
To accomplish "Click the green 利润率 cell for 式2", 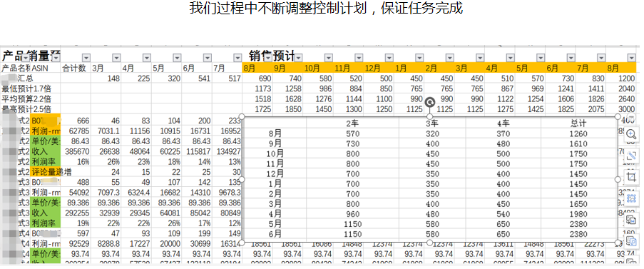I will (46, 162).
